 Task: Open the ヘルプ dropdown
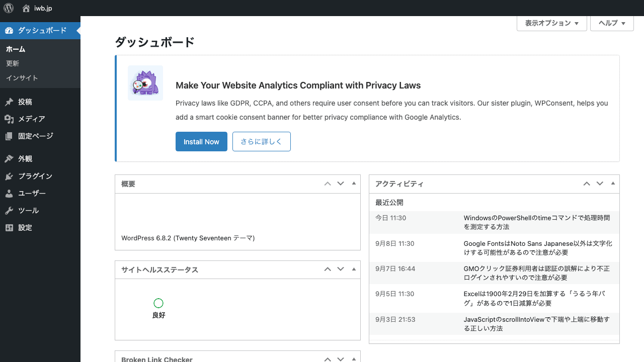612,23
